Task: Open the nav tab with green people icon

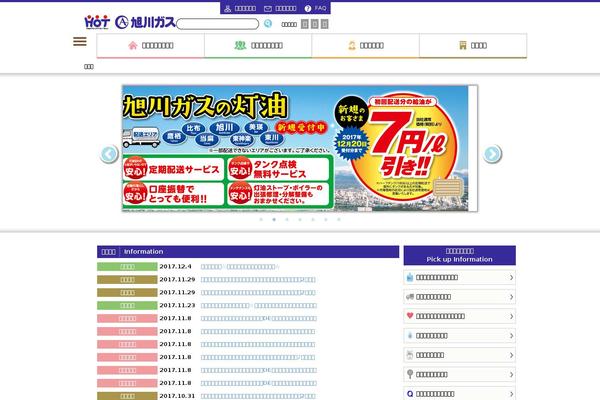Action: [x=258, y=46]
